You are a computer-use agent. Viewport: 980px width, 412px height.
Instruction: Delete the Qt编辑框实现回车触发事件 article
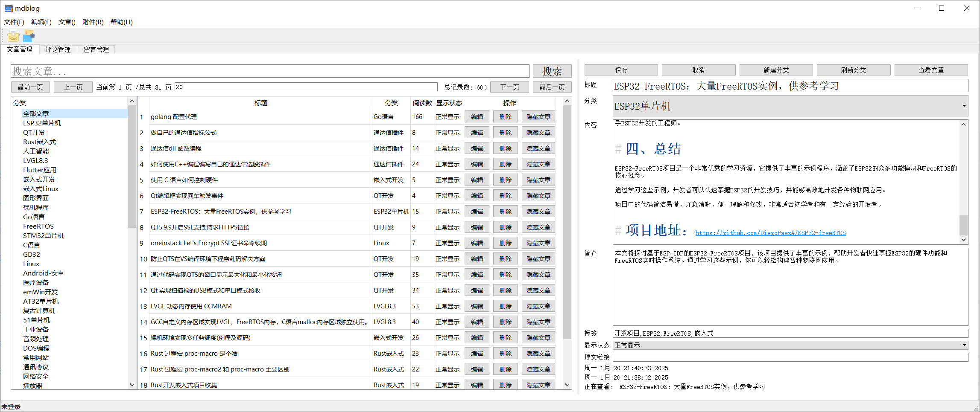(506, 196)
